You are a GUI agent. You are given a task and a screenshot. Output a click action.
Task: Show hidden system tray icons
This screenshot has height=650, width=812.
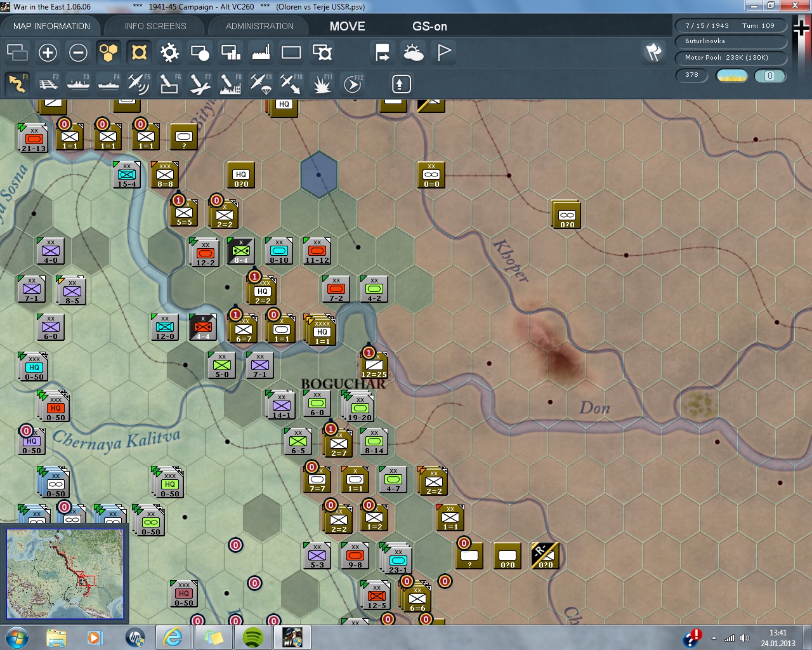[714, 638]
